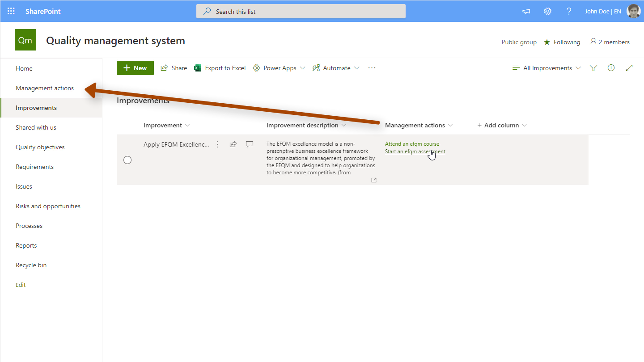Open the toolbar more options ellipsis
Screen dimensions: 644x362
[372, 68]
